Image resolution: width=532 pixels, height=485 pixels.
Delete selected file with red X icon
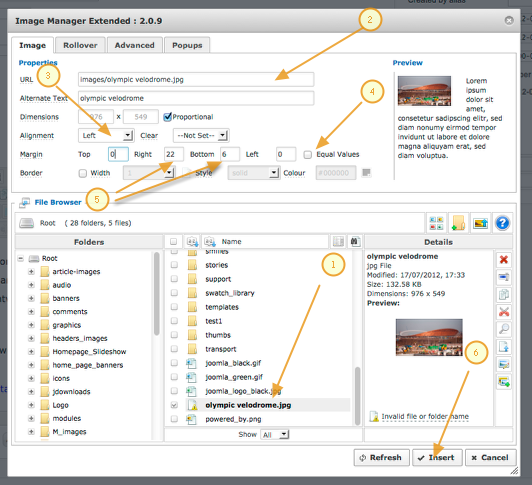click(x=504, y=260)
